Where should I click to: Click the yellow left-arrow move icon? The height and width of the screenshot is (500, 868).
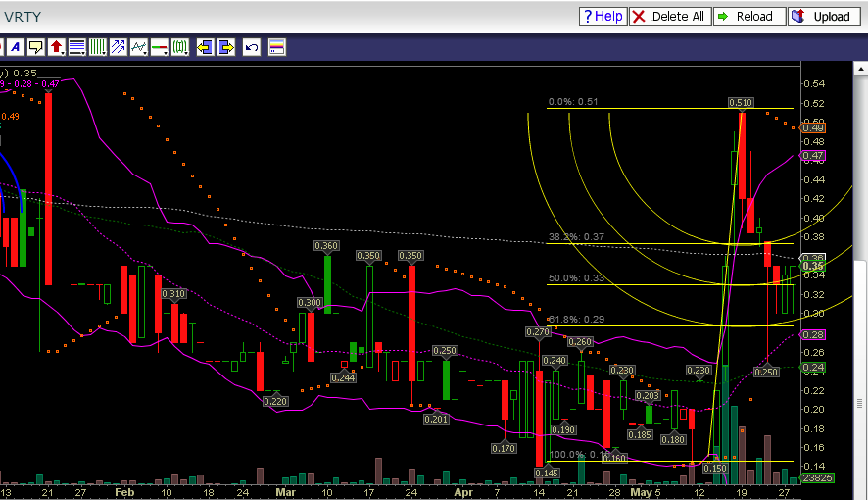pyautogui.click(x=206, y=48)
